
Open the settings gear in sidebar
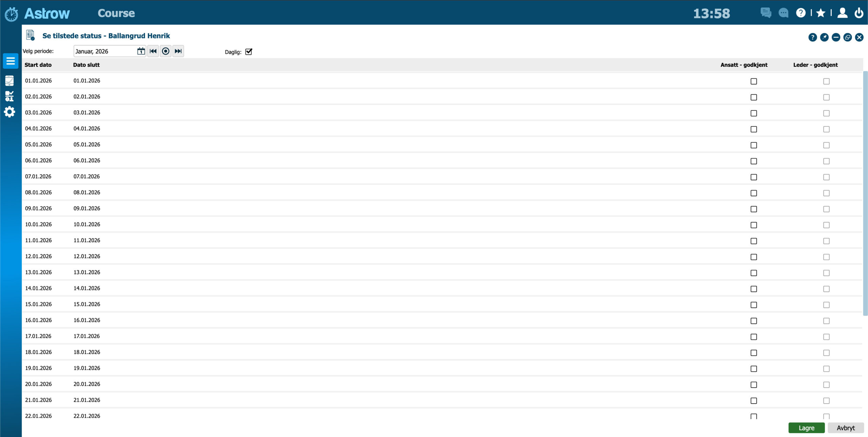(x=9, y=112)
